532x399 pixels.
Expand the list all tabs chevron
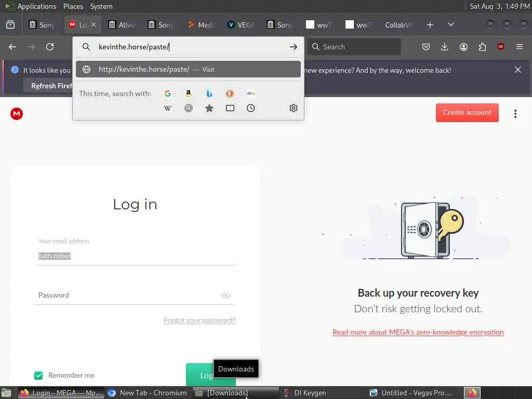coord(451,24)
